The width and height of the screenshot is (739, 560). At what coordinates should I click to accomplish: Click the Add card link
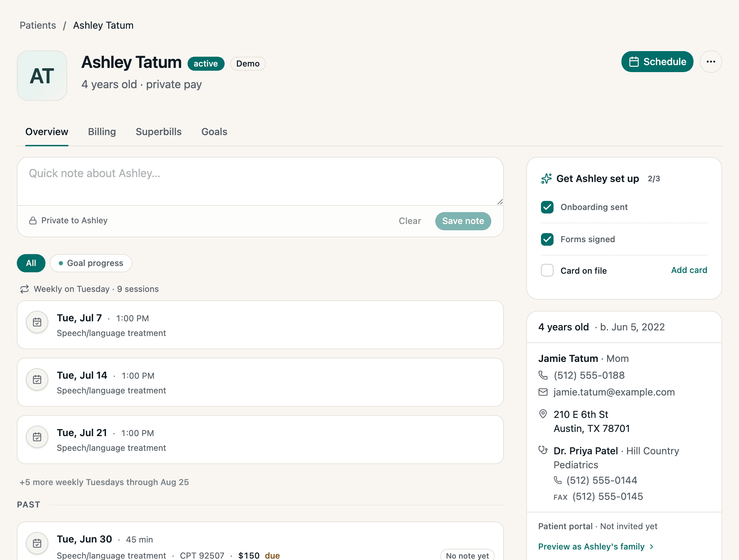pyautogui.click(x=689, y=270)
